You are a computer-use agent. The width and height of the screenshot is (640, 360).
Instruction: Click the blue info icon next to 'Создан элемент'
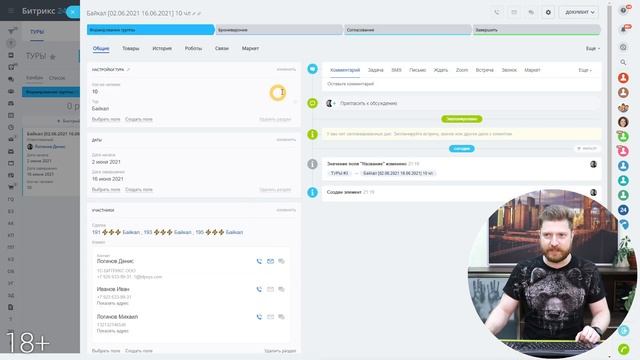click(x=312, y=192)
